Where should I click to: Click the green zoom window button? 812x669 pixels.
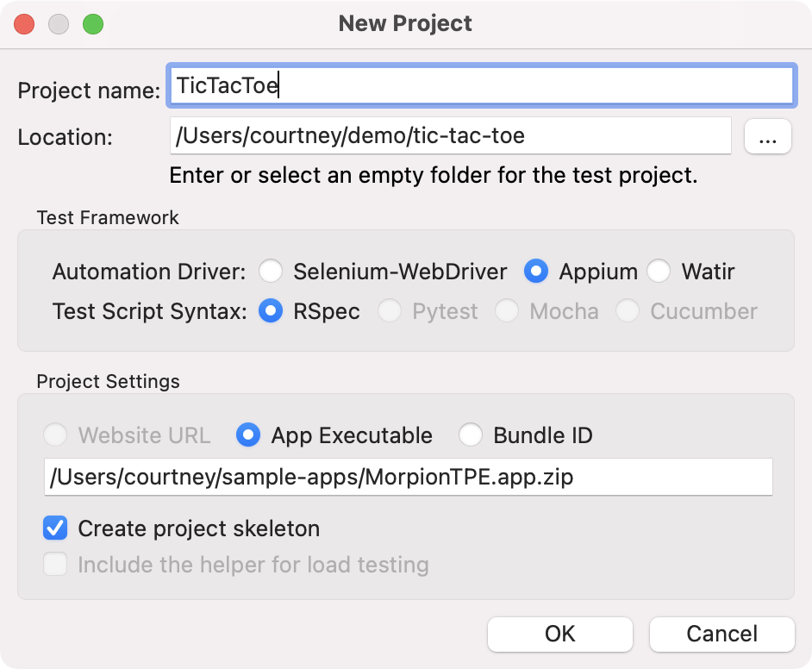(93, 24)
